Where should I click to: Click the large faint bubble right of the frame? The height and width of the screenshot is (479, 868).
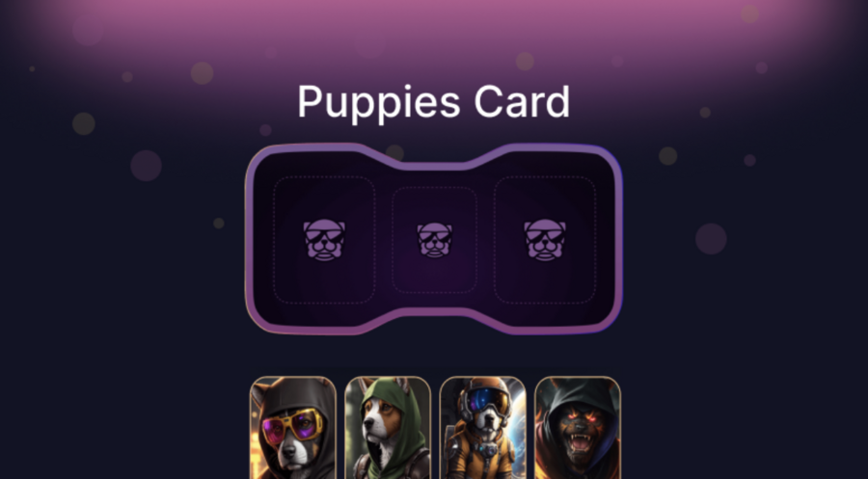point(711,238)
